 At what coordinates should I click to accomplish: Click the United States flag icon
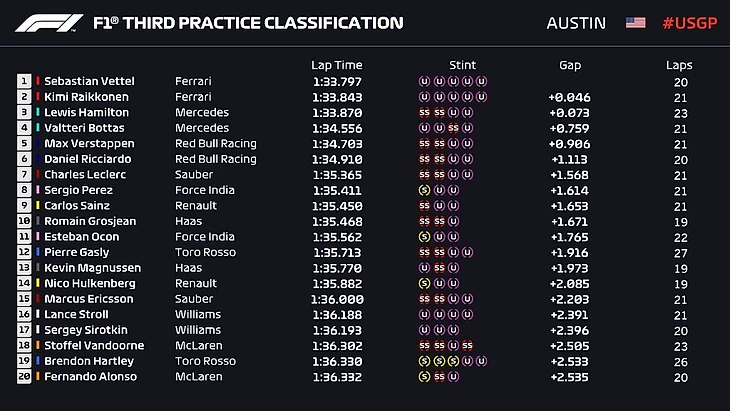coord(636,23)
